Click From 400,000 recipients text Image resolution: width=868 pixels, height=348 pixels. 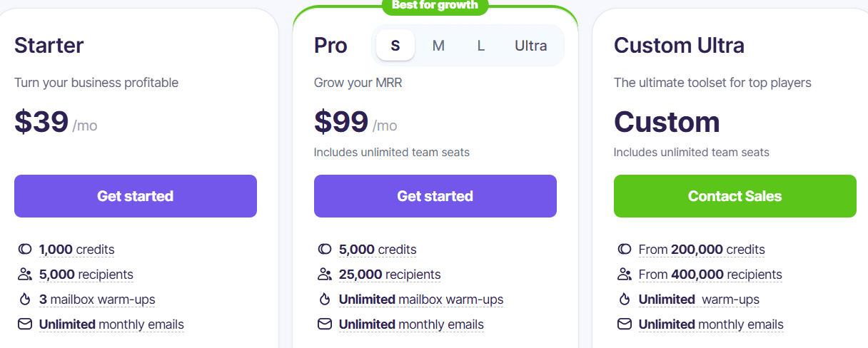[710, 275]
